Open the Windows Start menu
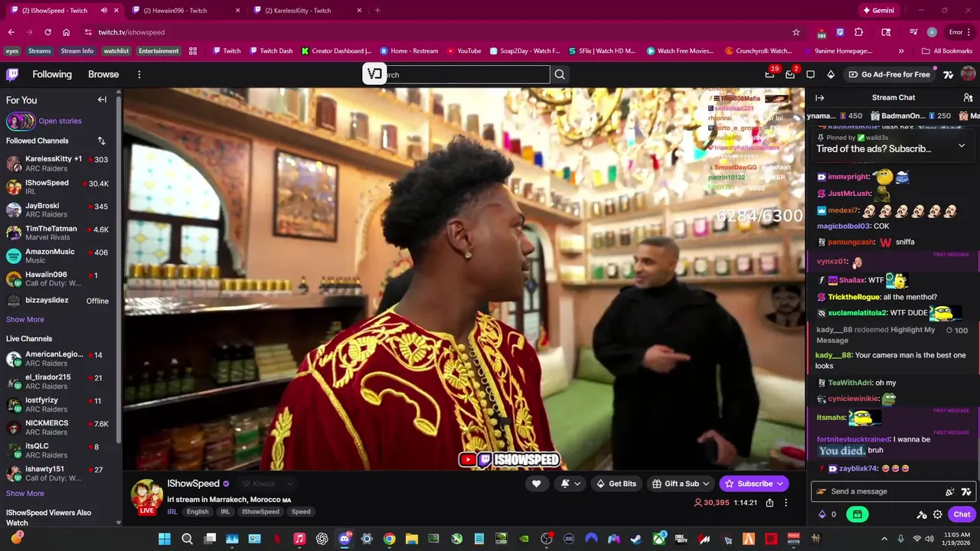 click(x=165, y=539)
